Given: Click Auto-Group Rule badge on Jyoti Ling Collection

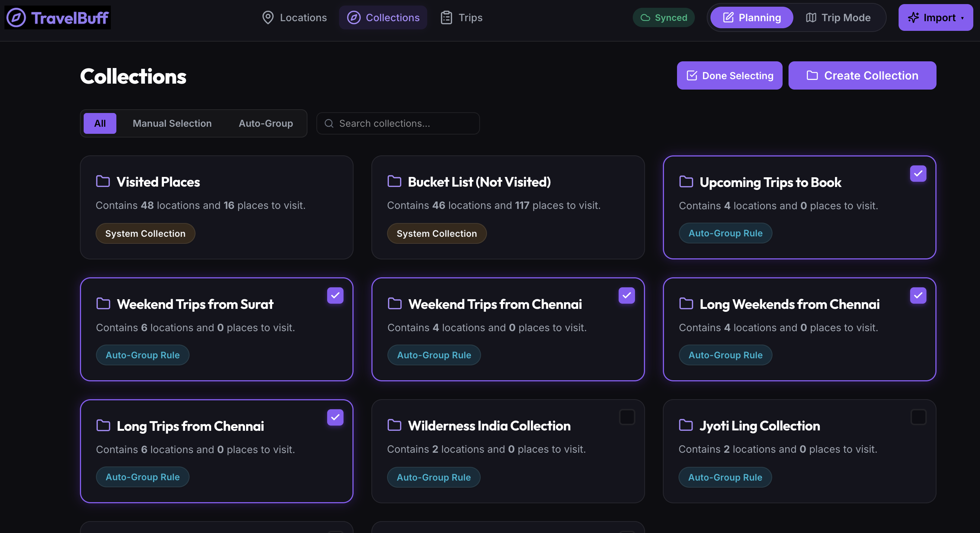Looking at the screenshot, I should [x=725, y=477].
